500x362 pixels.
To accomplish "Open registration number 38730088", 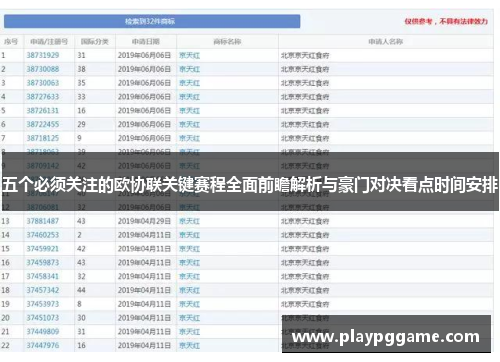I will pos(43,69).
